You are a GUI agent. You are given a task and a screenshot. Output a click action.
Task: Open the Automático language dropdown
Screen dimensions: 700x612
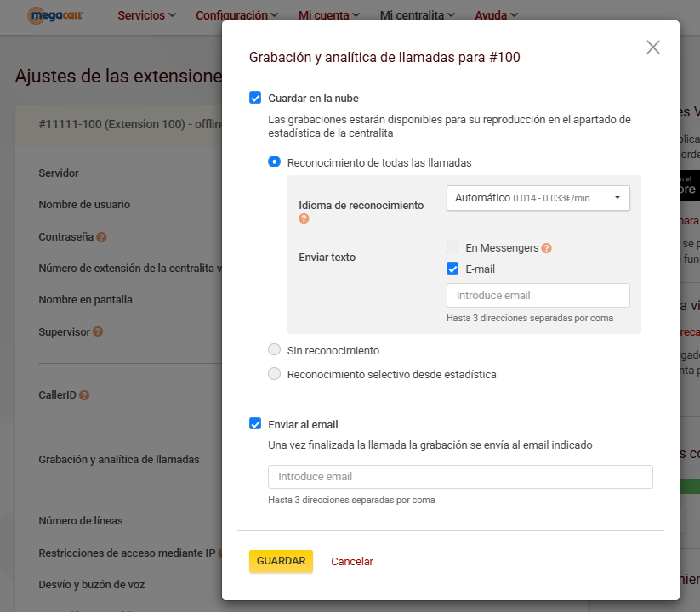(538, 197)
